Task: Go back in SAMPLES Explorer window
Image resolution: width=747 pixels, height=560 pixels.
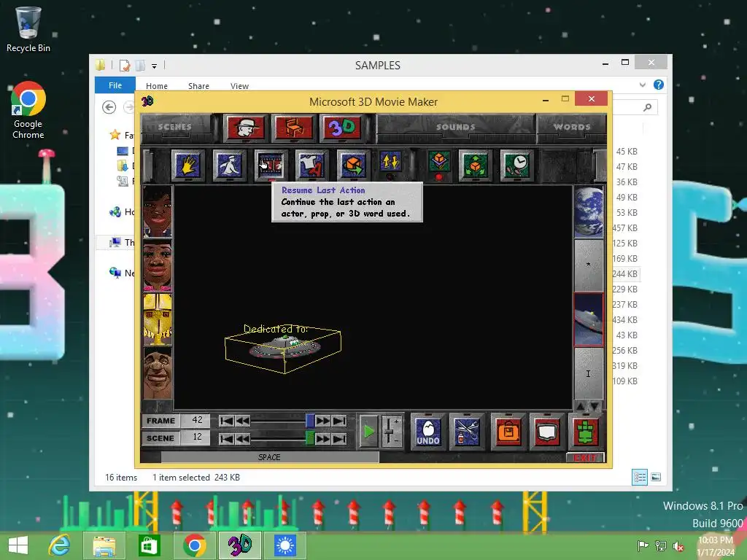Action: [x=109, y=107]
